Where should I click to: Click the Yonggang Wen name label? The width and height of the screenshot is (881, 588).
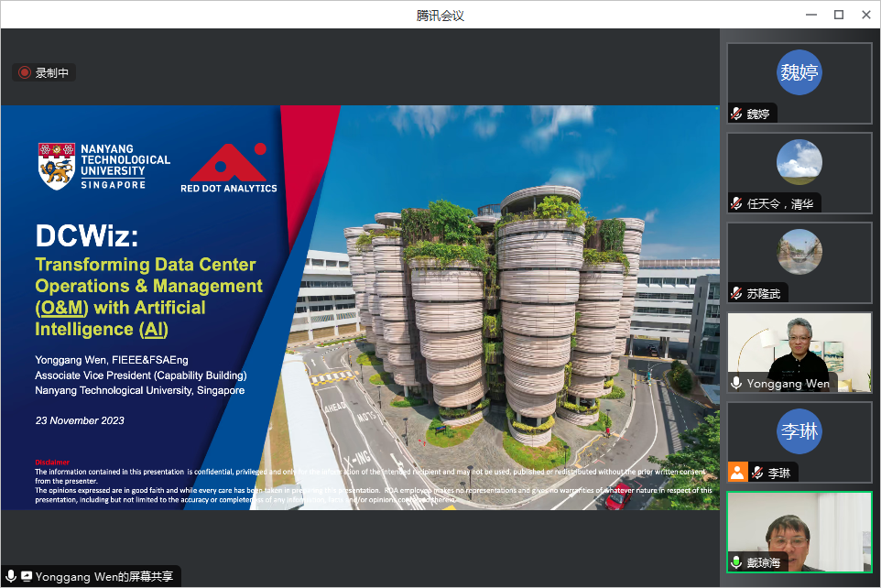788,384
